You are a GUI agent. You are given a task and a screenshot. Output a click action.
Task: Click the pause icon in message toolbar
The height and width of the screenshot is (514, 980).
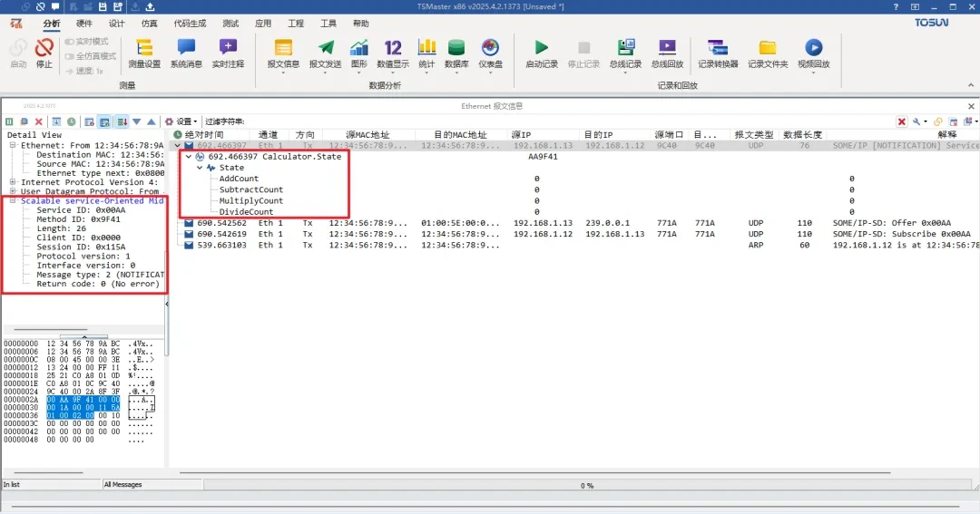click(x=9, y=121)
